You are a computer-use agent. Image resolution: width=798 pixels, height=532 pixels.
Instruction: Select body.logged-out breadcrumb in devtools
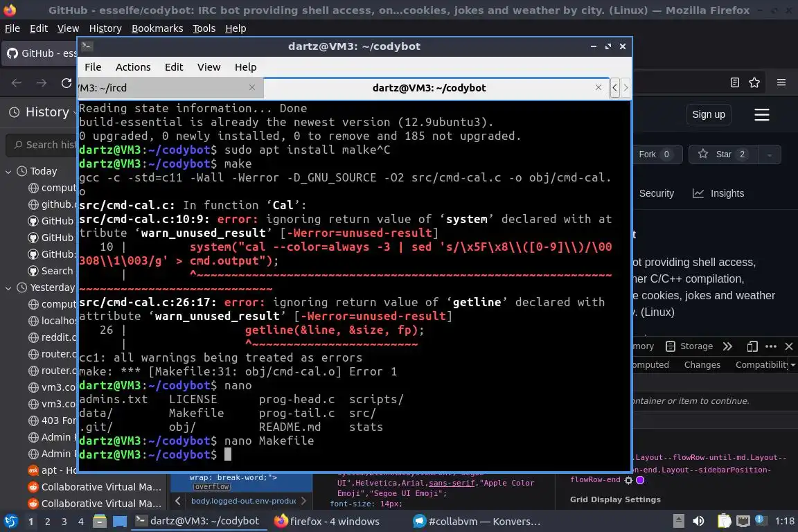pyautogui.click(x=243, y=501)
